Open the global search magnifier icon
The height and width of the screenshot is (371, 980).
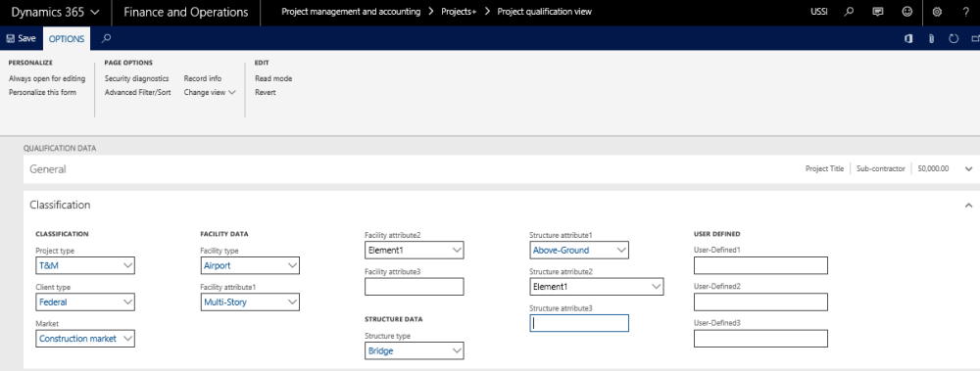coord(848,12)
